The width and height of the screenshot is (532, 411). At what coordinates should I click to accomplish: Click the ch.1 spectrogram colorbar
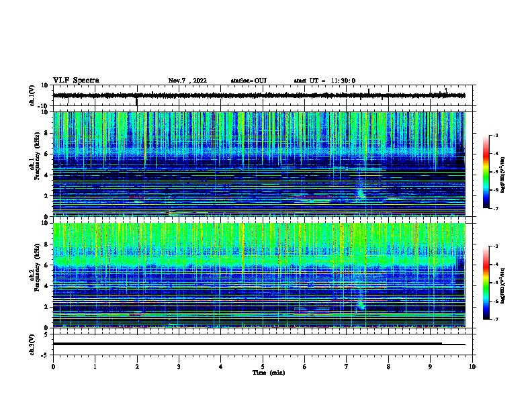[486, 172]
